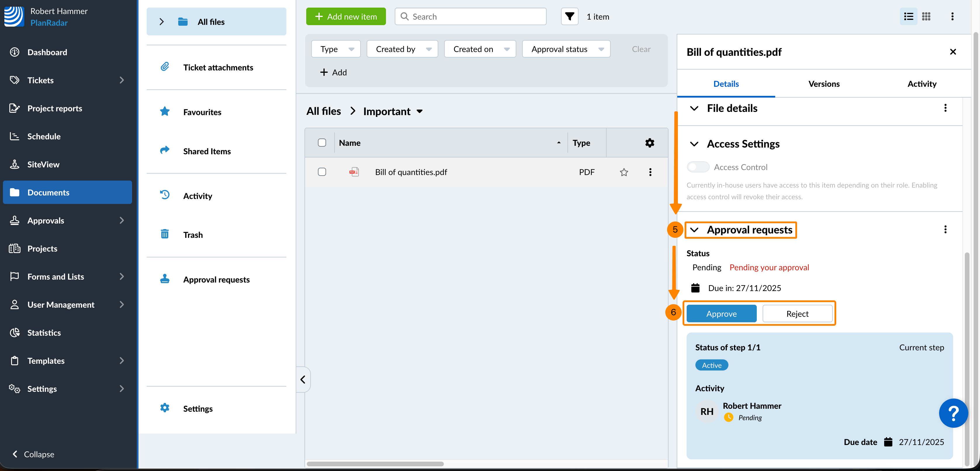Open the Trash folder

[x=193, y=235]
